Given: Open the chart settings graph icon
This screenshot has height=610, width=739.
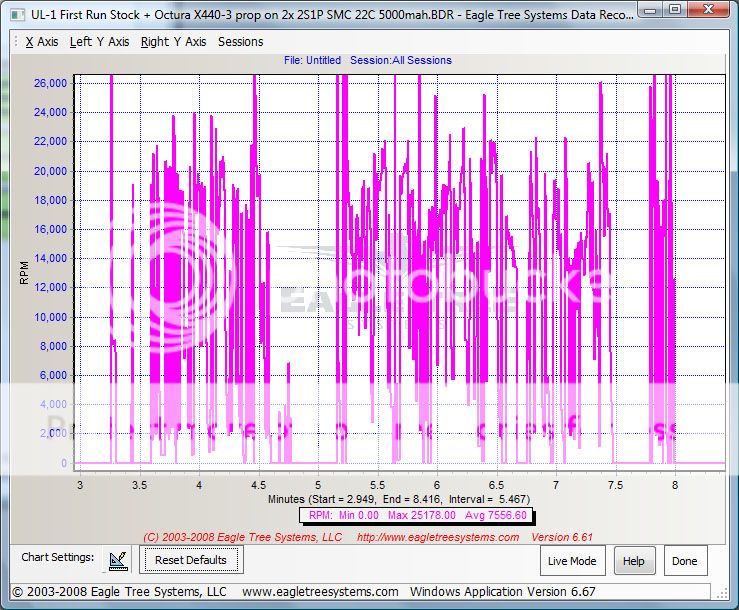Looking at the screenshot, I should click(x=119, y=560).
